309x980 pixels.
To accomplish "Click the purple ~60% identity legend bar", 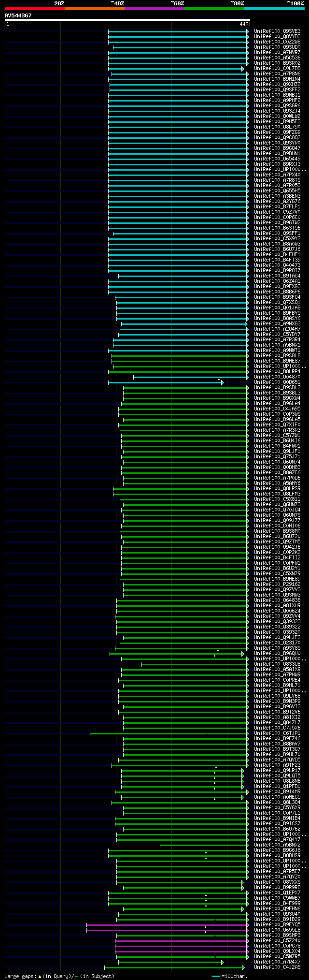I will tap(154, 8).
